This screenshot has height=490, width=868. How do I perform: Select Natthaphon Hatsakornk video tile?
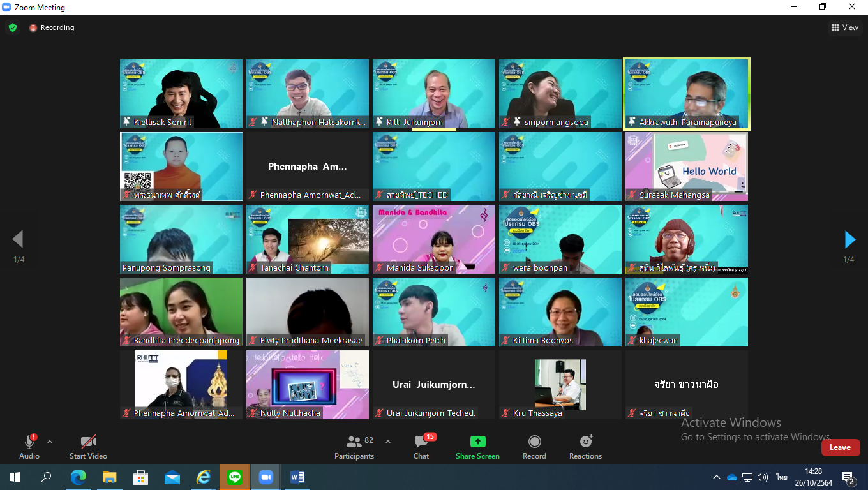tap(308, 94)
